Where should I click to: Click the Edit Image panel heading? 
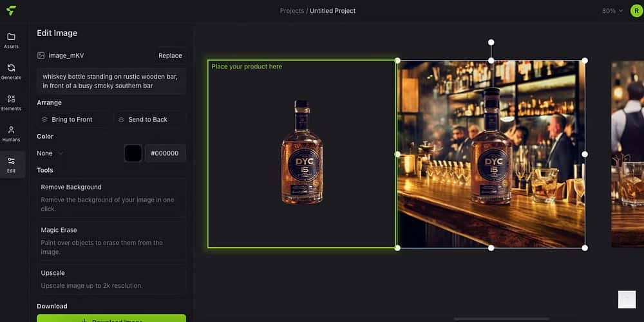57,33
